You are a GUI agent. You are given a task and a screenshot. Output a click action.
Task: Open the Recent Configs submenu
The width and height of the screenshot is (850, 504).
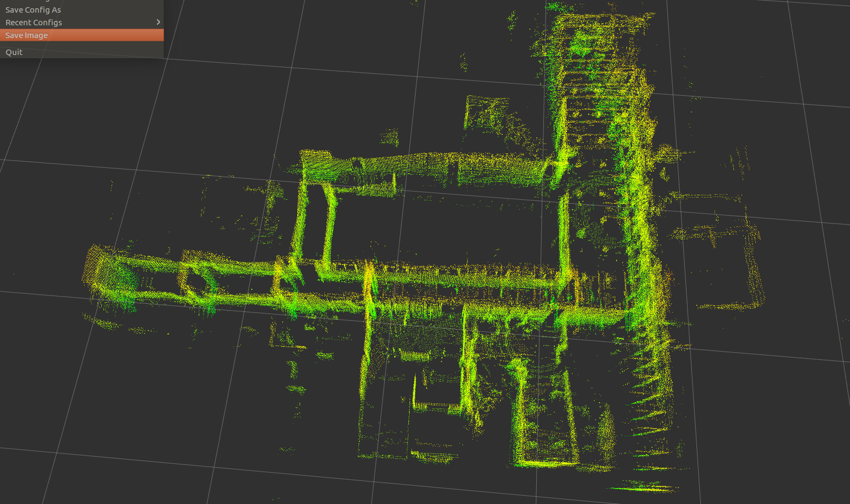[34, 22]
